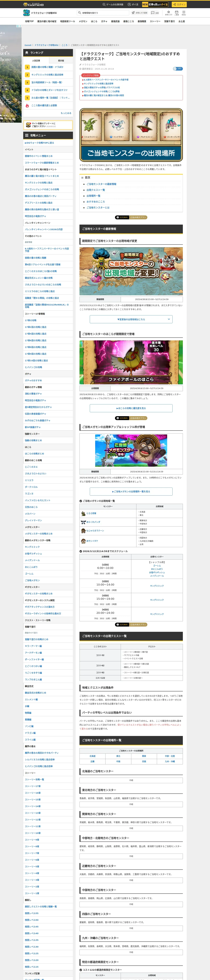Open the ご意見 mail icon
This screenshot has height=980, width=210.
point(176,13)
